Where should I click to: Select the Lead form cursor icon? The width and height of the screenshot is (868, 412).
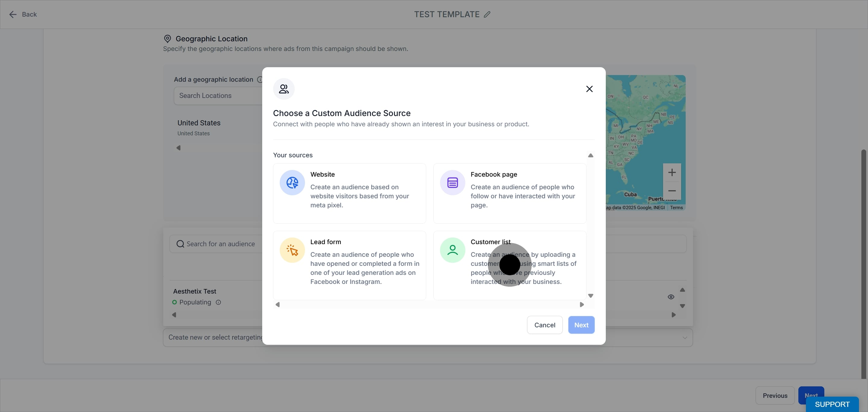[x=292, y=250]
